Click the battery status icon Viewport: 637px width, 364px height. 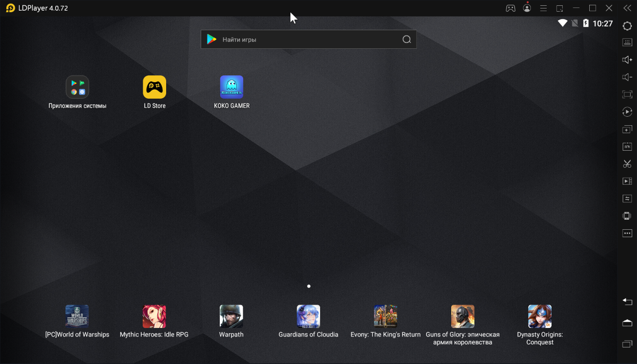point(586,23)
